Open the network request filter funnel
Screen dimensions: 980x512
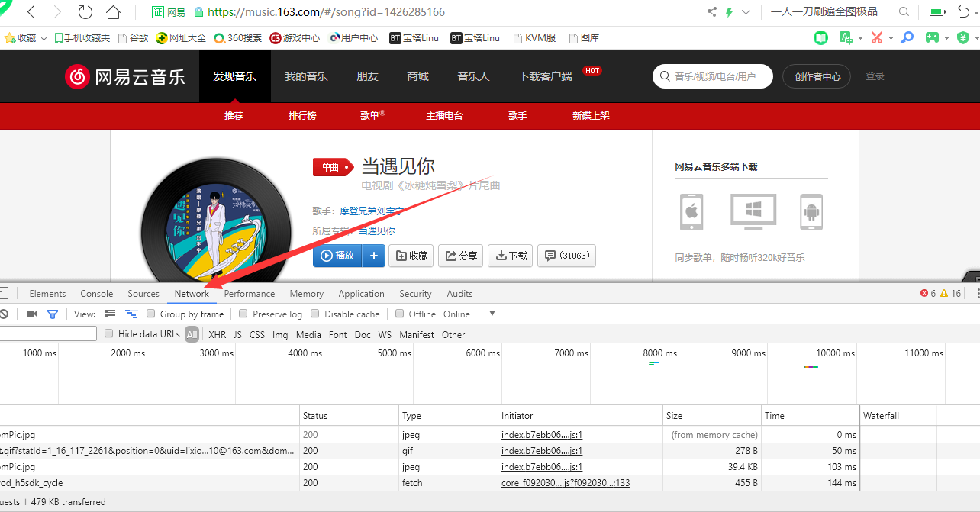pos(52,314)
